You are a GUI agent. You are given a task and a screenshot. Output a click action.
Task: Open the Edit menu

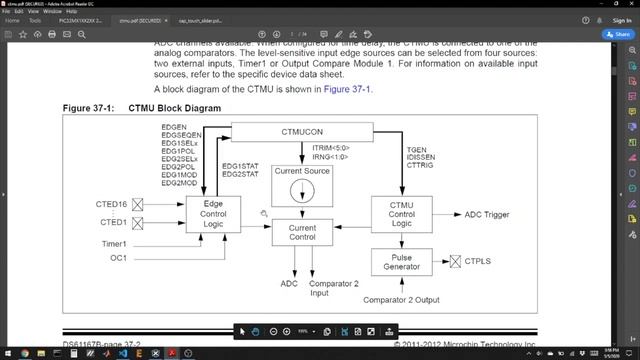pyautogui.click(x=19, y=11)
